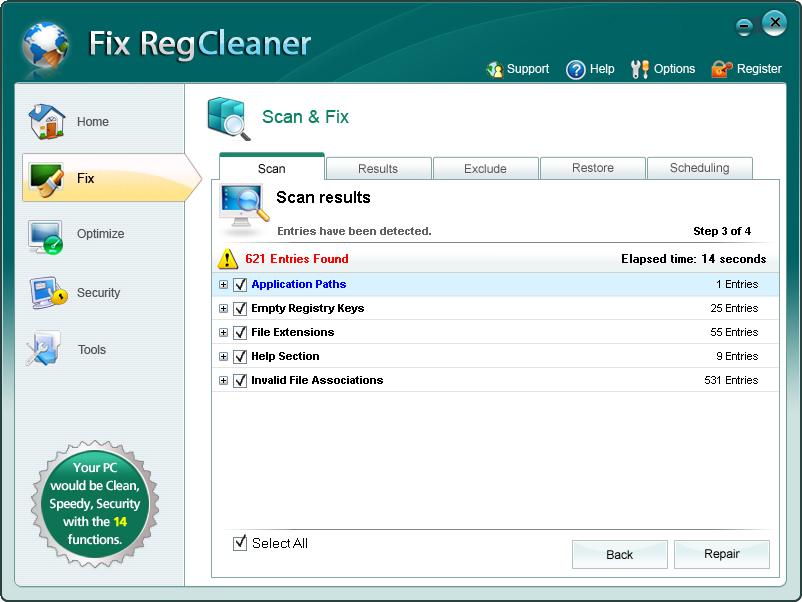802x602 pixels.
Task: Uncheck the Invalid File Associations checkbox
Action: (240, 381)
